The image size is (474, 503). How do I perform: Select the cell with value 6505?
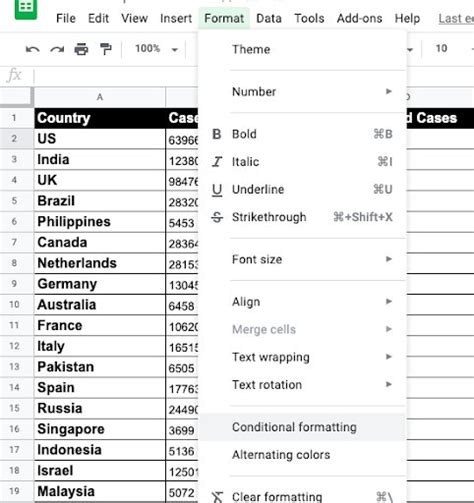point(182,367)
